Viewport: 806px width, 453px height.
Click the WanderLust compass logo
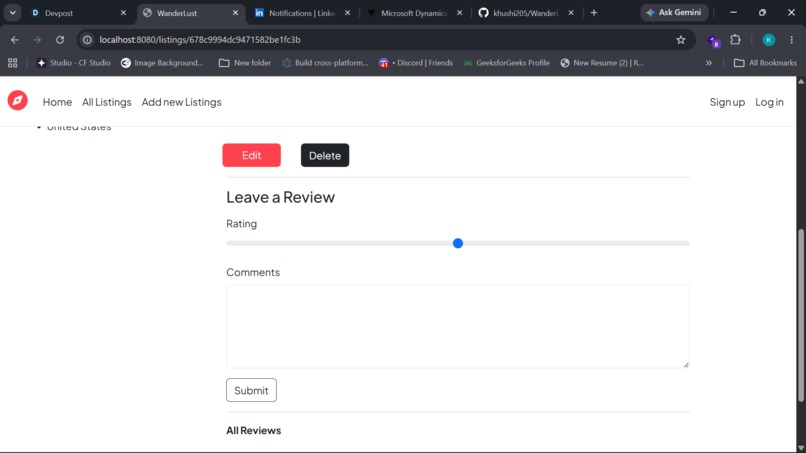pyautogui.click(x=17, y=100)
